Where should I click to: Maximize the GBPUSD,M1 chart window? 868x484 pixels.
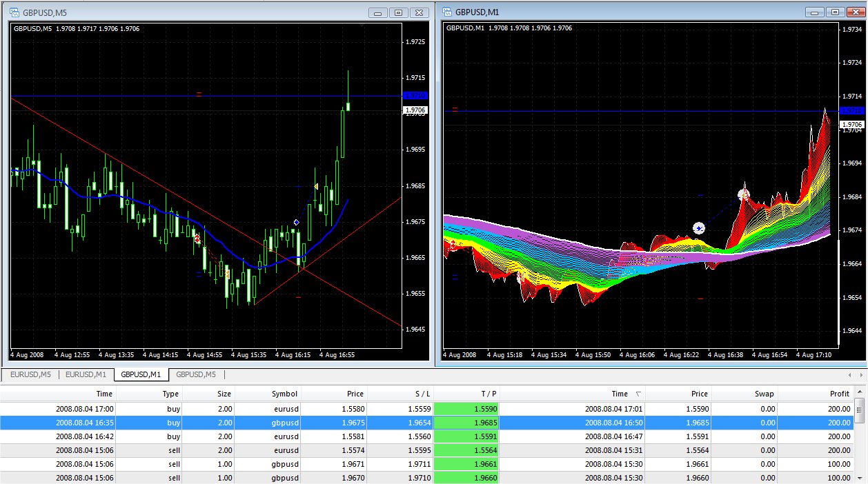pos(835,12)
